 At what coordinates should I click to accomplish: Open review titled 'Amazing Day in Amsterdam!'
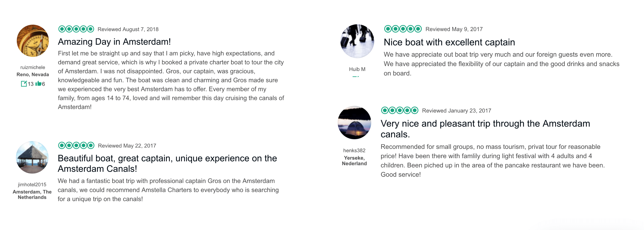click(114, 41)
